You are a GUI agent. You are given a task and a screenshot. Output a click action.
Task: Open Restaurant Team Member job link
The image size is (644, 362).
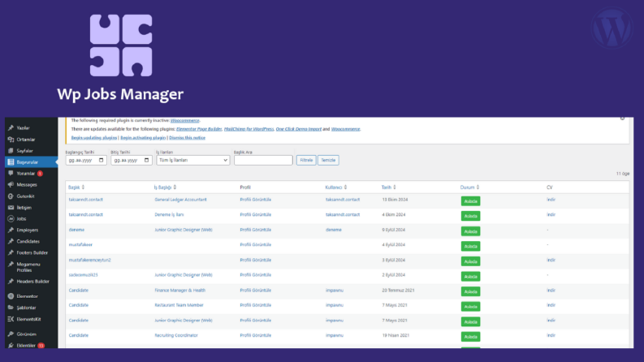pyautogui.click(x=179, y=305)
